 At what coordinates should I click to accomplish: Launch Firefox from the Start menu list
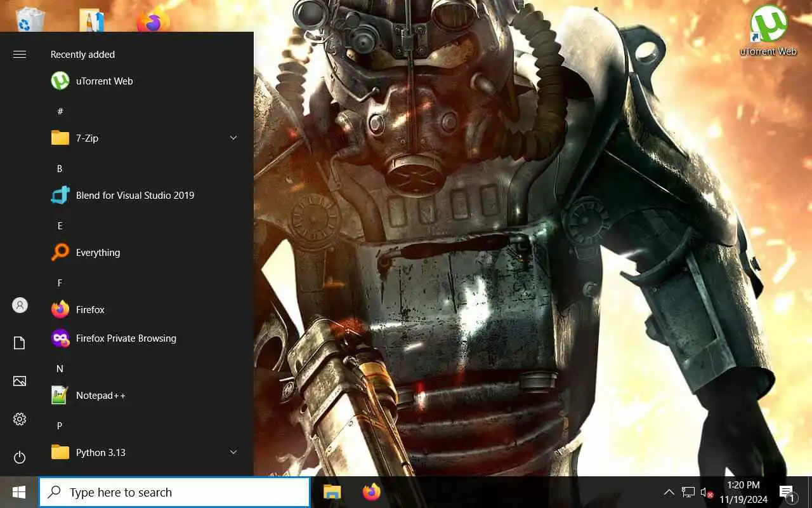[x=146, y=309]
